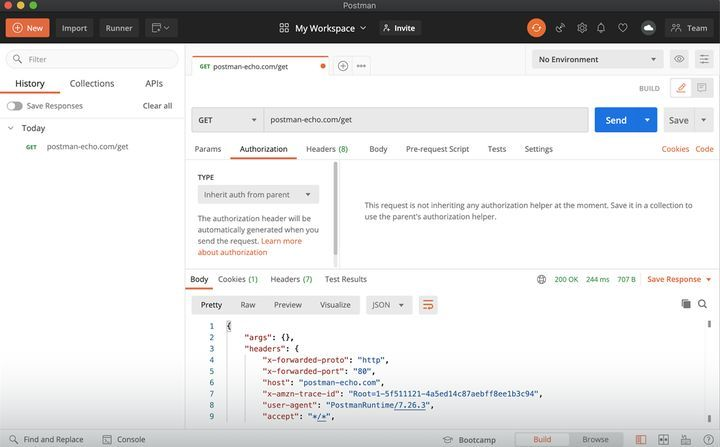Select the Visualize response view
Screen dimensions: 720x447
click(335, 305)
